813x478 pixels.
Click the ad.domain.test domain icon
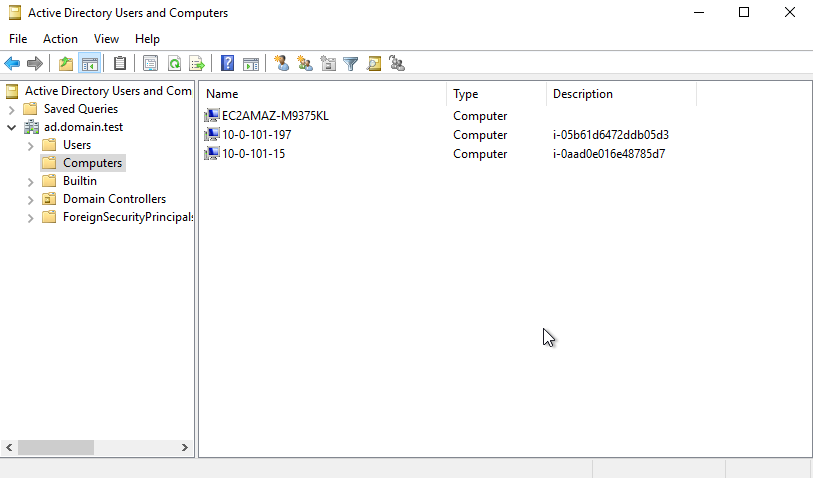click(32, 127)
